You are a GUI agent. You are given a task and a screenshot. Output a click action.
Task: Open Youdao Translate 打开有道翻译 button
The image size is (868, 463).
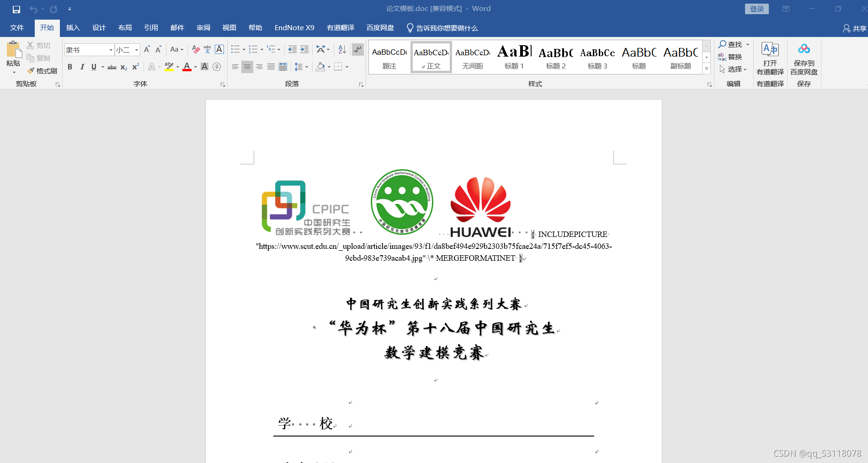point(770,58)
